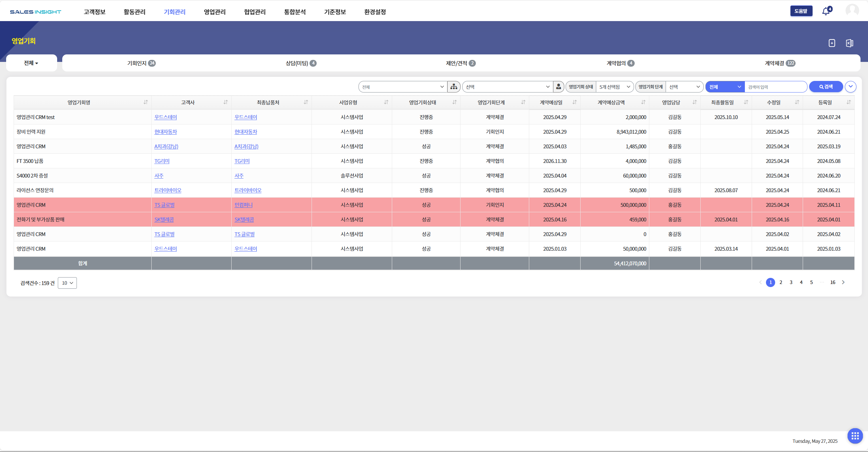
Task: Sort by 계약예상금액 column sort icon
Action: (643, 102)
